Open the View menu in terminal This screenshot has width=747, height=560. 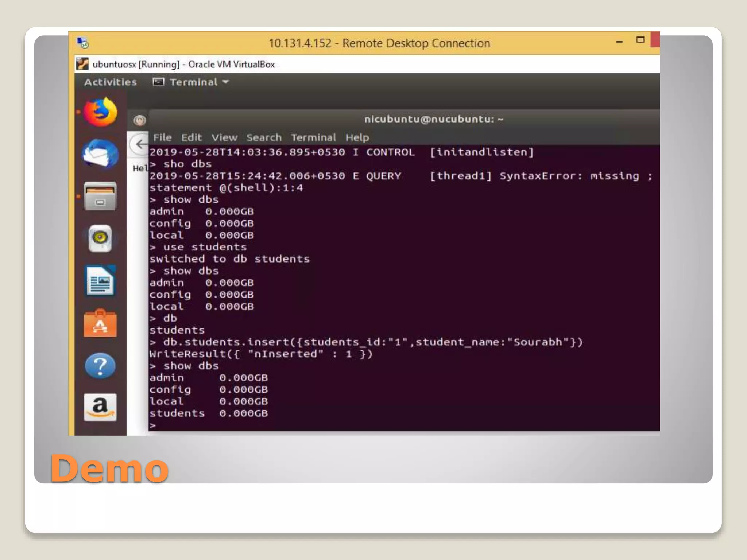(224, 137)
